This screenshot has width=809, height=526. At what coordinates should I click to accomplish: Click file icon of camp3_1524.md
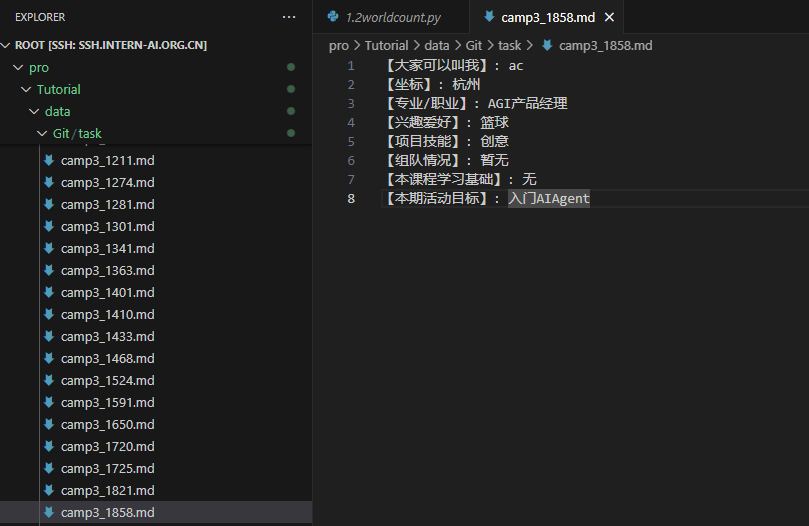[49, 381]
